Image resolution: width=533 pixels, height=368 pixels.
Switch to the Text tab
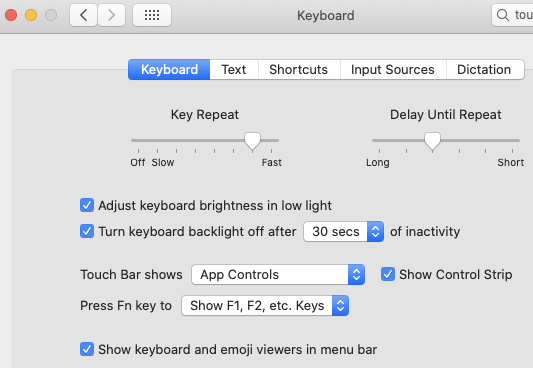click(234, 69)
